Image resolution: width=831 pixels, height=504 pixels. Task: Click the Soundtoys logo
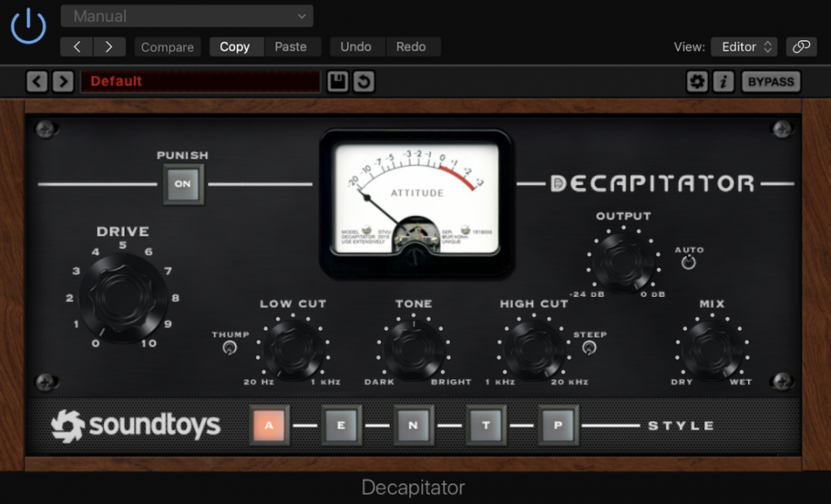pyautogui.click(x=136, y=426)
